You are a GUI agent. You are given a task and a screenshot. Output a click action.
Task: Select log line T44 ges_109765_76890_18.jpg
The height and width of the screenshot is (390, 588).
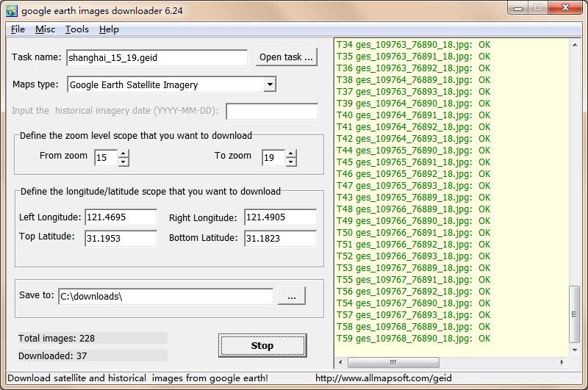(413, 151)
